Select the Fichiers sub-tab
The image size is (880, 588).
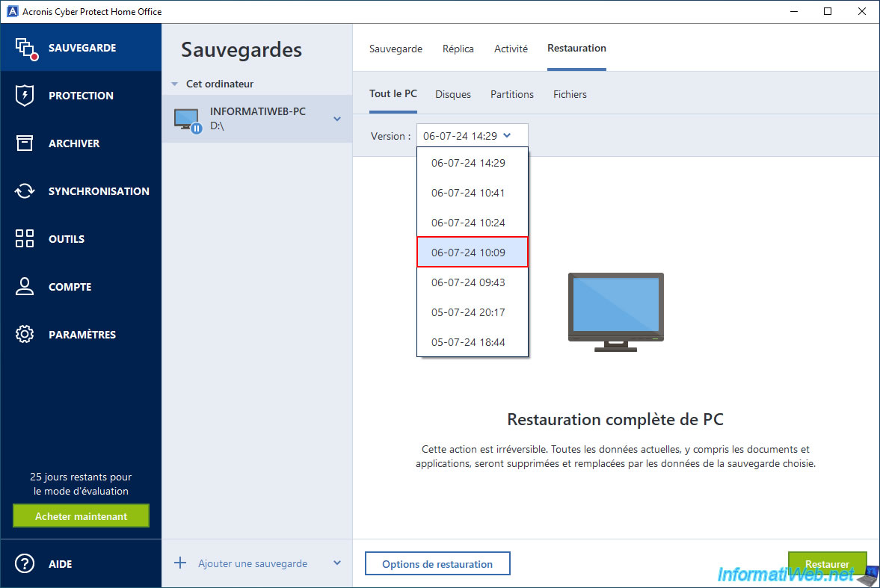(570, 94)
